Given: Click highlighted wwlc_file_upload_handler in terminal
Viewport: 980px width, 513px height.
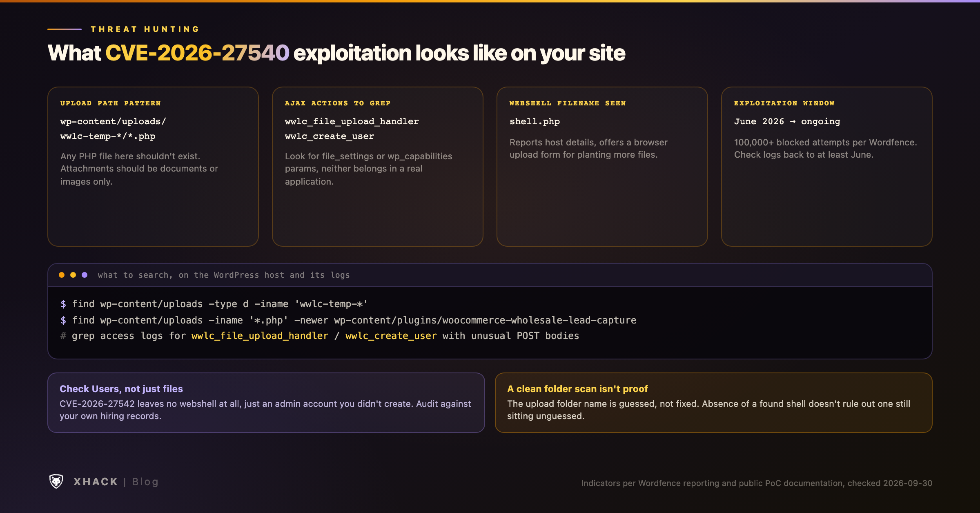Looking at the screenshot, I should click(260, 336).
